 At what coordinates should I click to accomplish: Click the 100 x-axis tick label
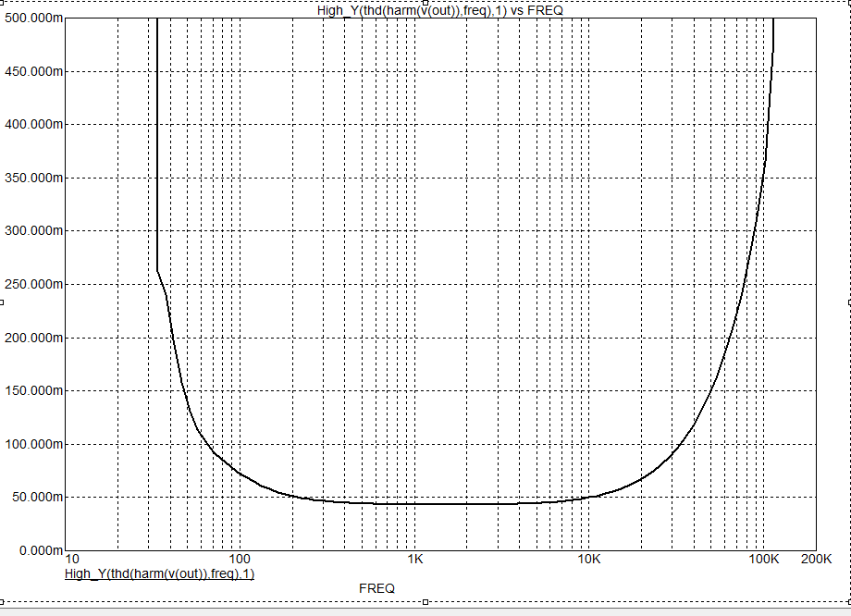pos(240,559)
